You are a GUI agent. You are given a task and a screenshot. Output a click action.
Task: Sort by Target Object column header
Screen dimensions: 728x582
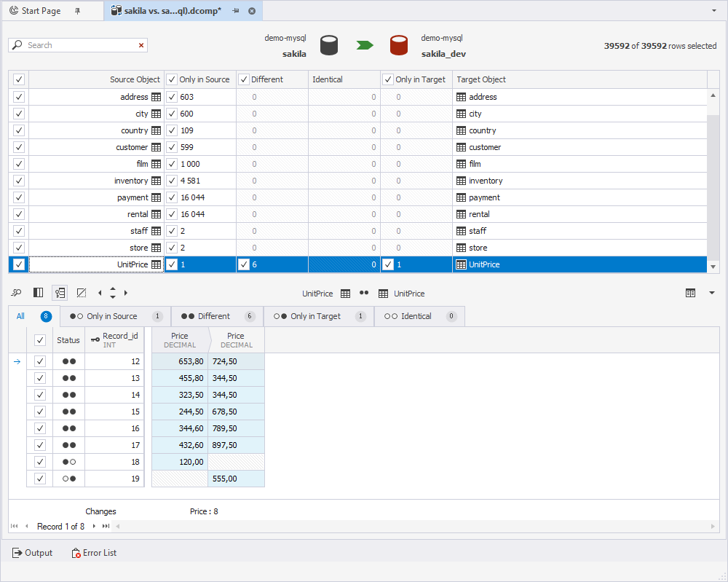pos(579,79)
